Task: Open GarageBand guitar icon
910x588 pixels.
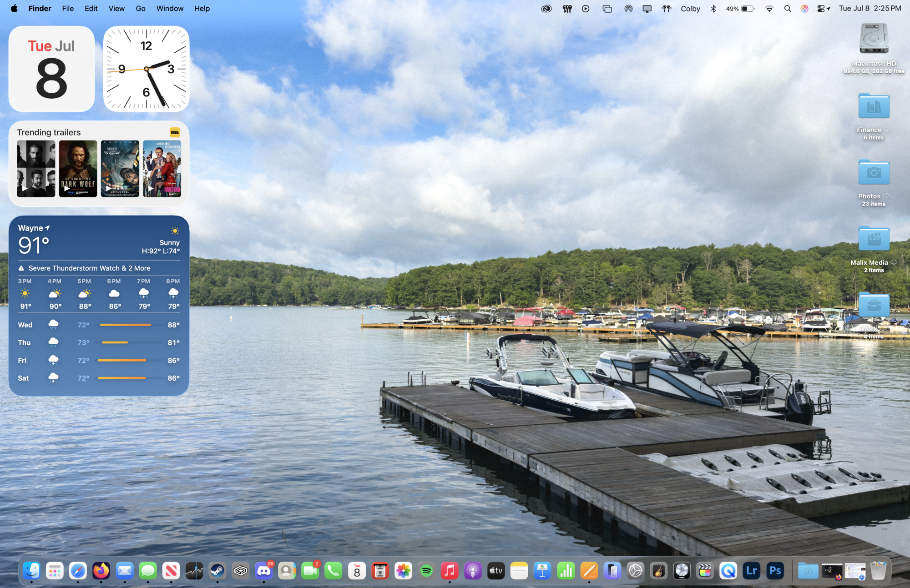Action: [x=658, y=571]
